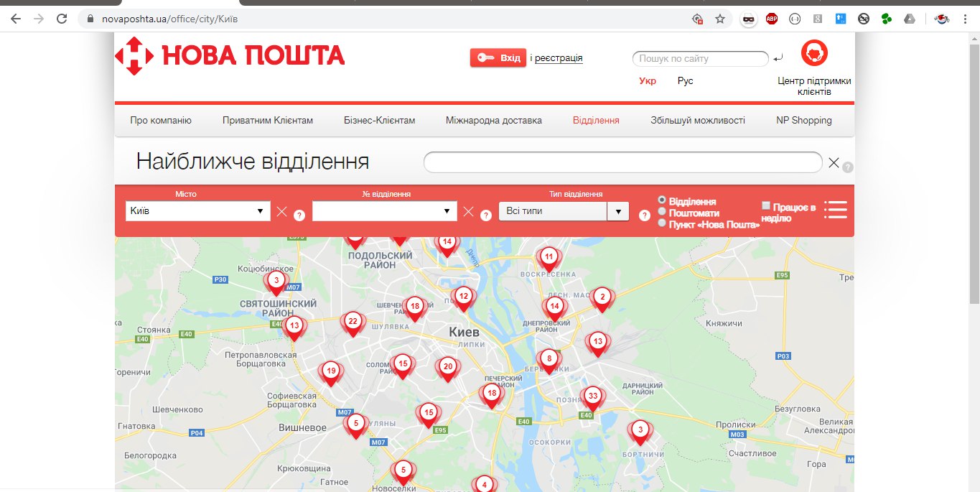Click map cluster marker 2 near Лесной массив
Viewport: 980px width, 492px height.
point(602,298)
